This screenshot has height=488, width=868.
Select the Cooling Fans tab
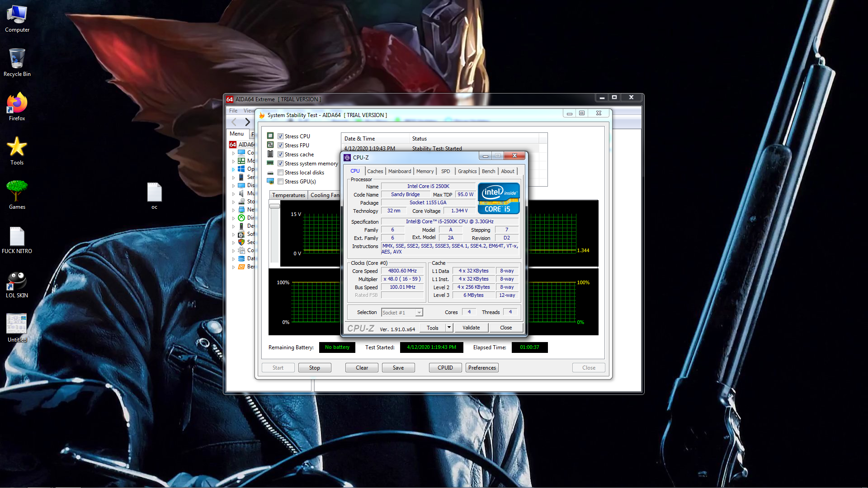(x=325, y=195)
